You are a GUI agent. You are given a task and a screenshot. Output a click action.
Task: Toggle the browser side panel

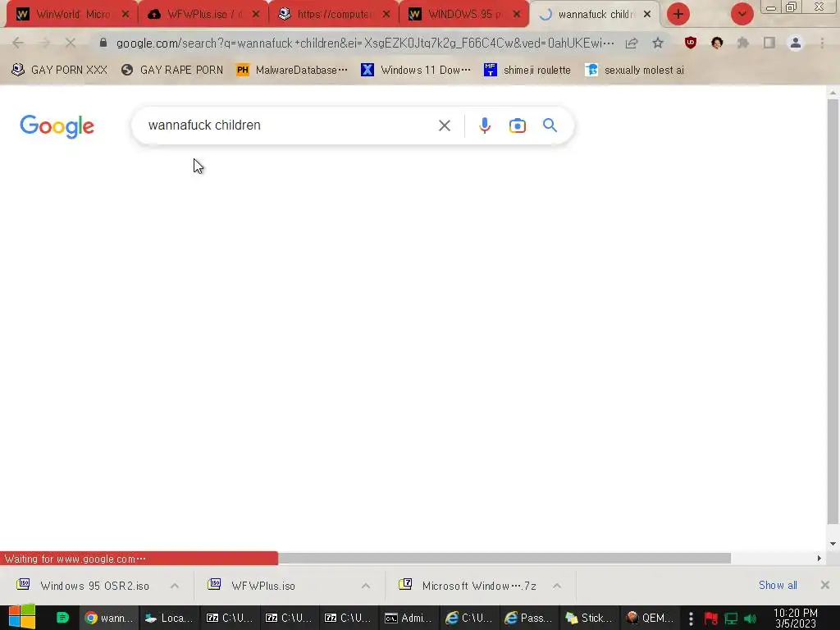769,43
